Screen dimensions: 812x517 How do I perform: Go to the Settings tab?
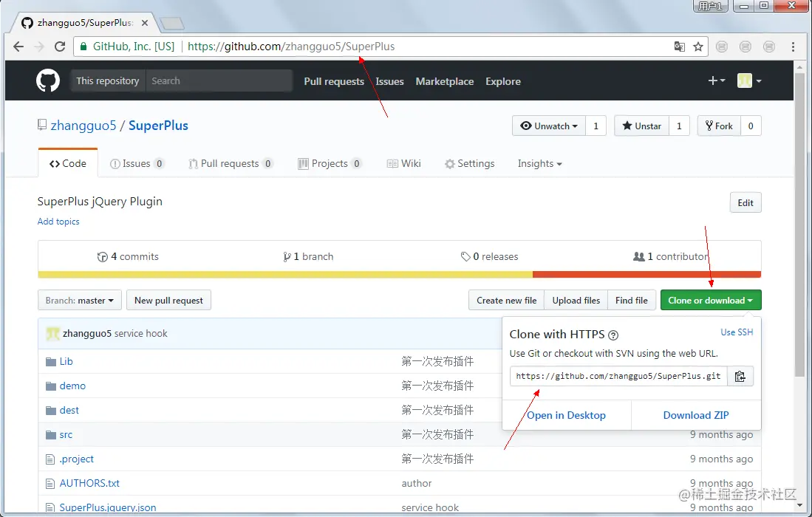470,163
